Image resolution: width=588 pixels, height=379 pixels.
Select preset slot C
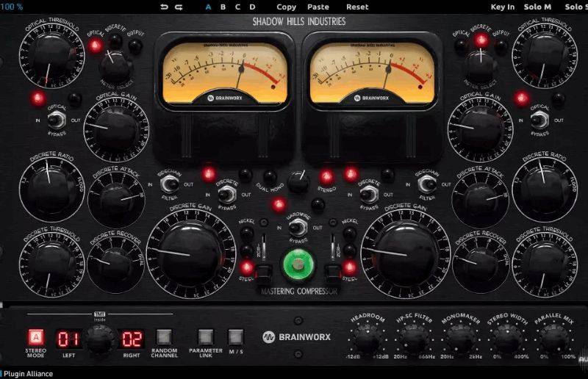[237, 7]
